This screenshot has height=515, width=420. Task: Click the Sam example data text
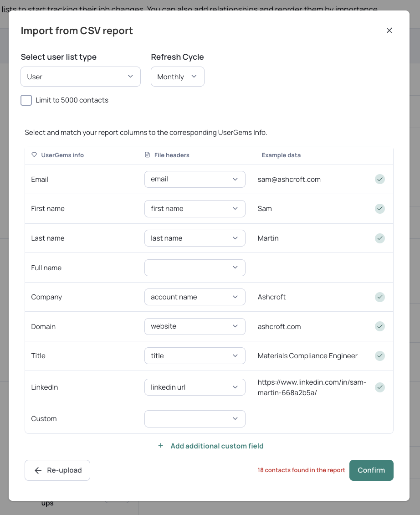[x=265, y=209]
